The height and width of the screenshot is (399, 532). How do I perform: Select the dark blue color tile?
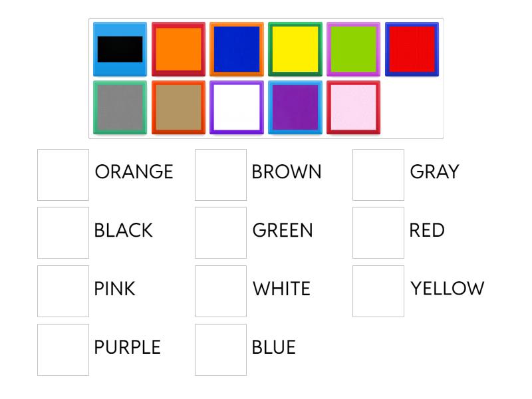[237, 48]
